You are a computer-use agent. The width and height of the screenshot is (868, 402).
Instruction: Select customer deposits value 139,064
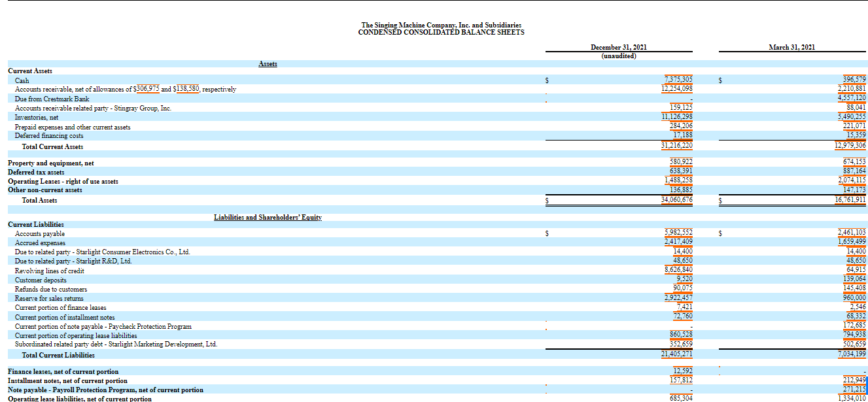pos(853,278)
